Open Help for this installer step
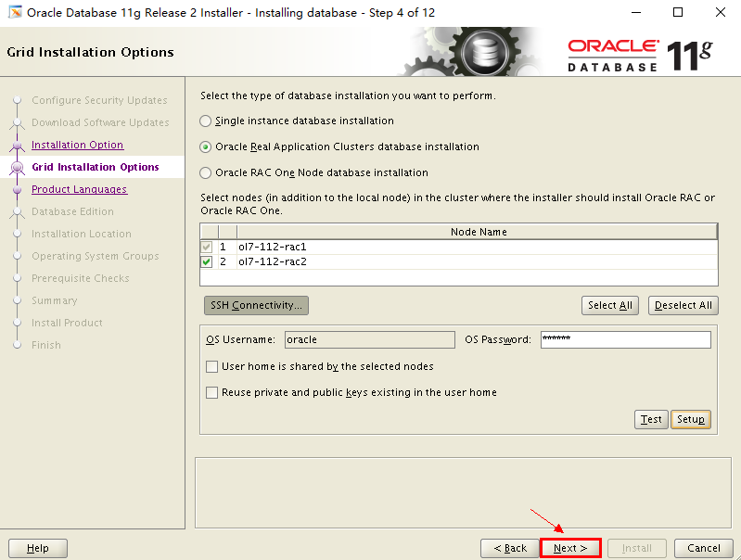Image resolution: width=741 pixels, height=560 pixels. pos(38,548)
